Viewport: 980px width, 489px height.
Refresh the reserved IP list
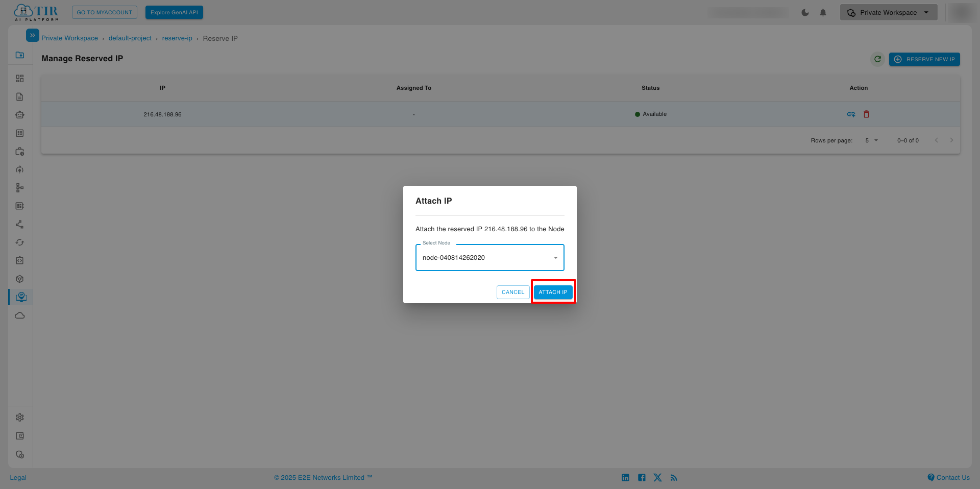877,59
